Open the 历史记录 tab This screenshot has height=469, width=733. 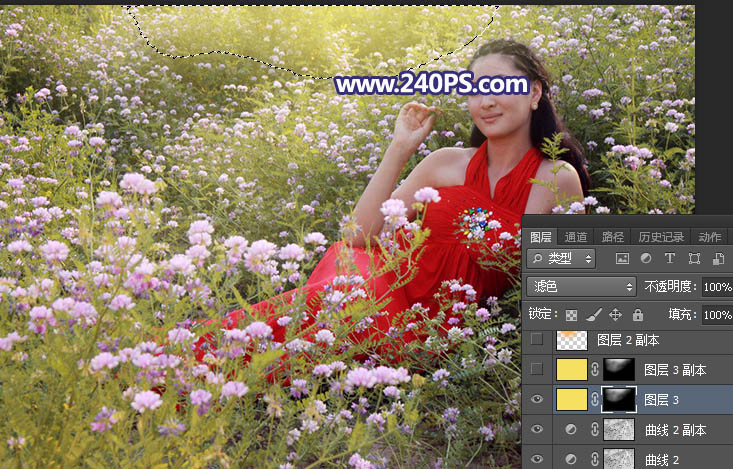pyautogui.click(x=661, y=237)
